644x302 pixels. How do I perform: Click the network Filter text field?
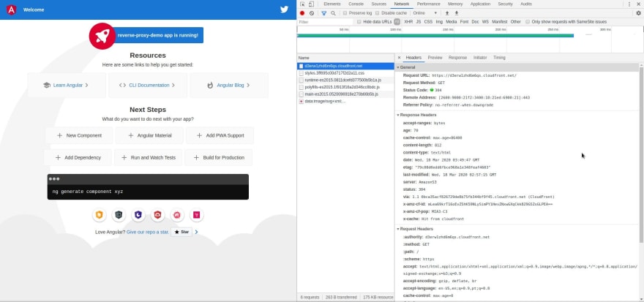[325, 22]
